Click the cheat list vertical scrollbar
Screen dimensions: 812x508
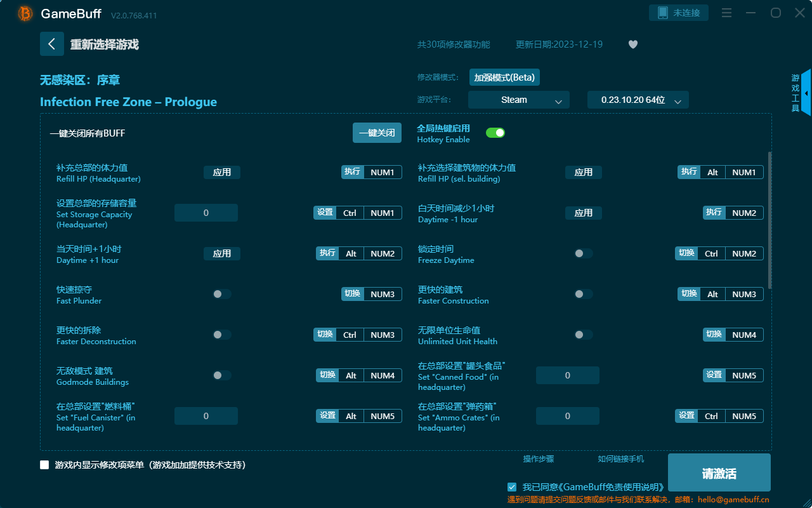point(770,220)
